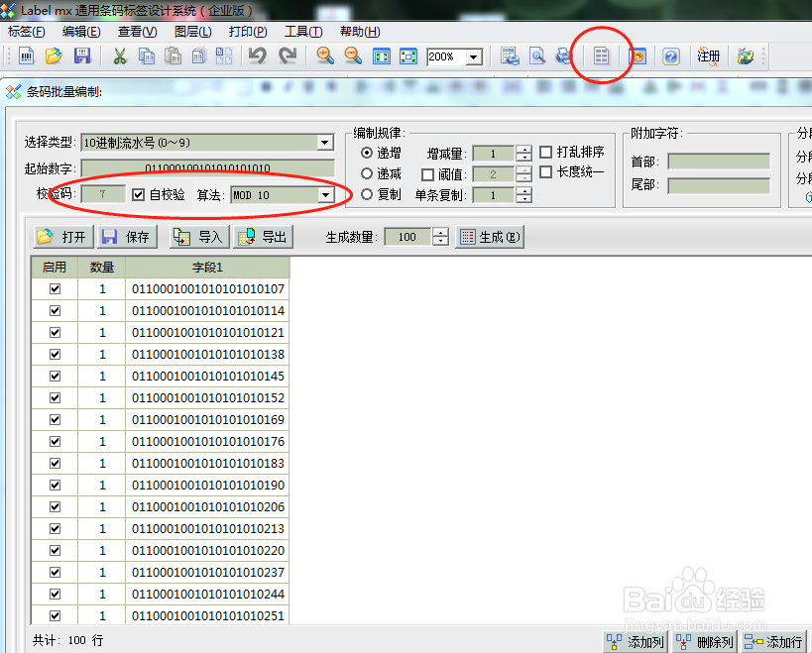Image resolution: width=812 pixels, height=653 pixels.
Task: Click the 打开 open button in batch dialog
Action: 63,237
